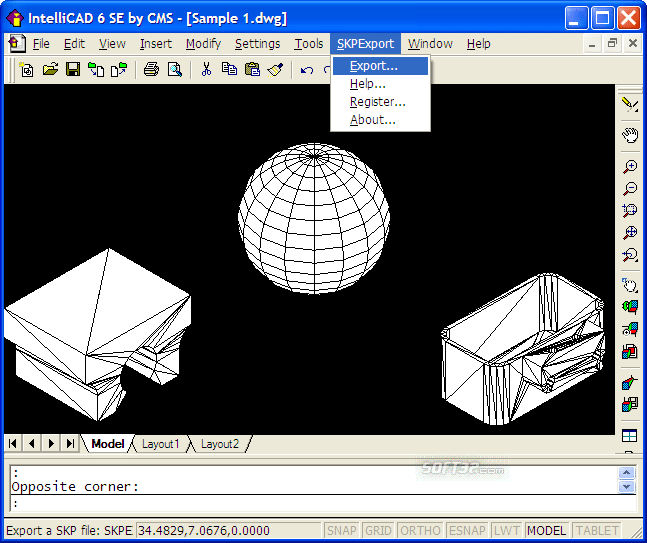
Task: Switch to the Layout1 tab
Action: point(161,444)
